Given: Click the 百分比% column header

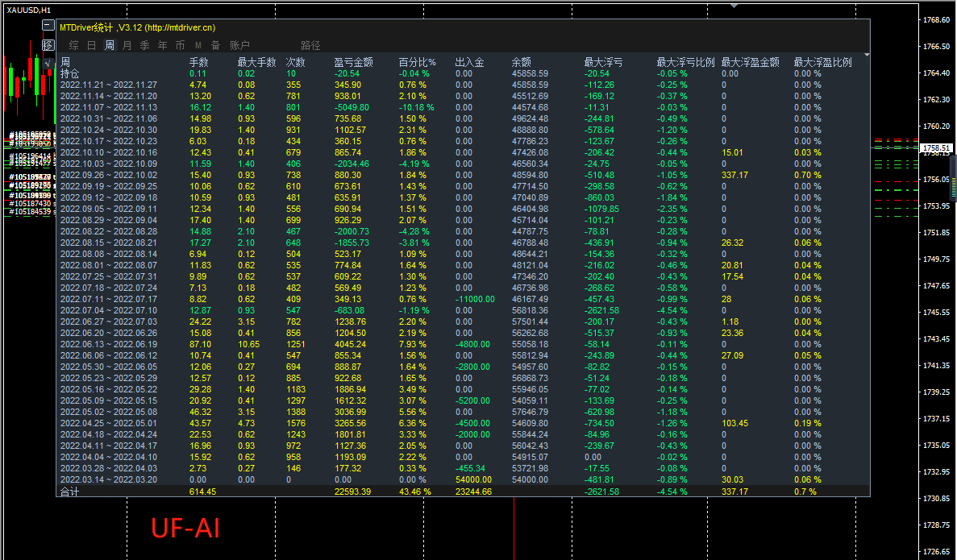Looking at the screenshot, I should coord(418,62).
